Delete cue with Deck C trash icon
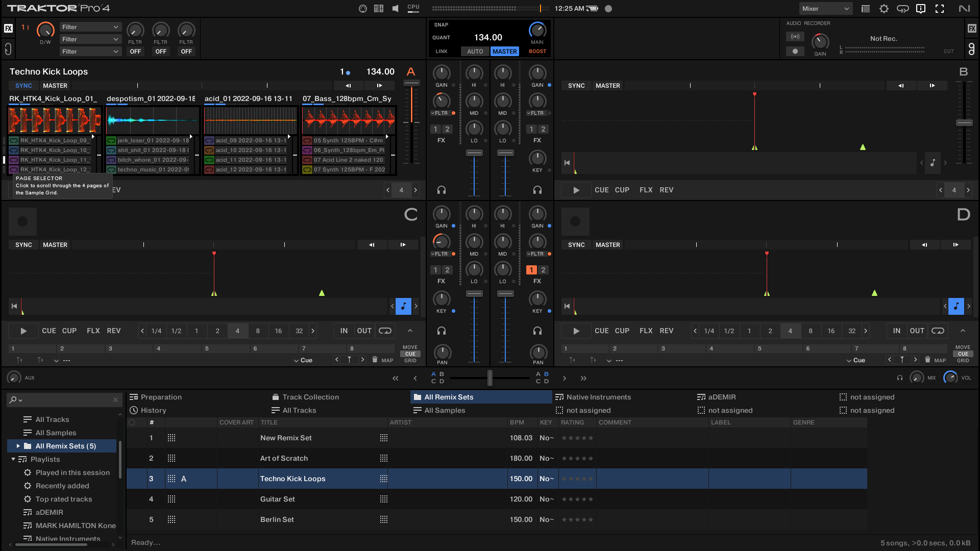 coord(375,360)
